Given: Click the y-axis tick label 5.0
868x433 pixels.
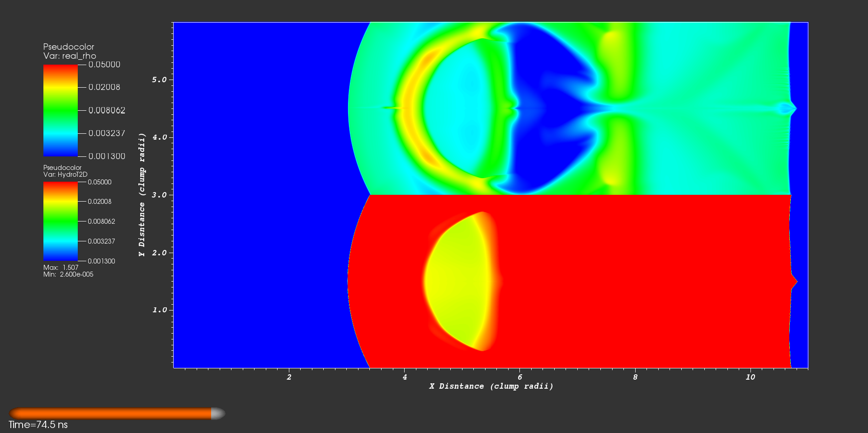Looking at the screenshot, I should click(159, 80).
